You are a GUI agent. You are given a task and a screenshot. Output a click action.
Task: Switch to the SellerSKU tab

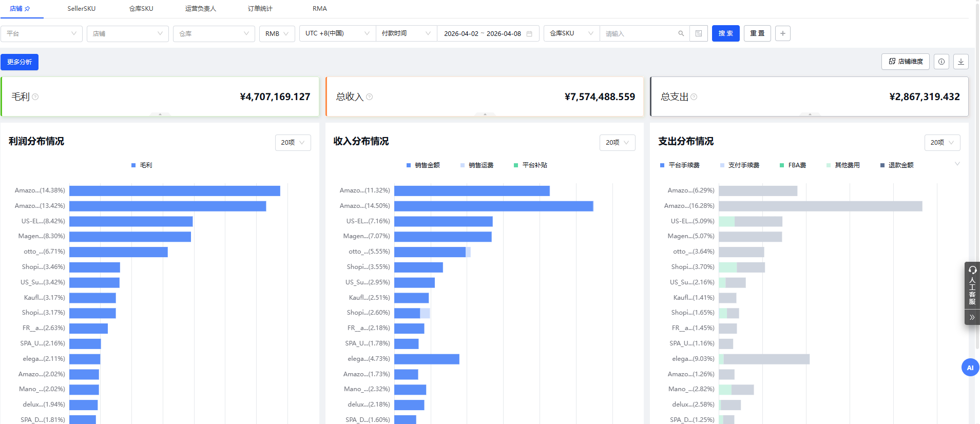82,9
